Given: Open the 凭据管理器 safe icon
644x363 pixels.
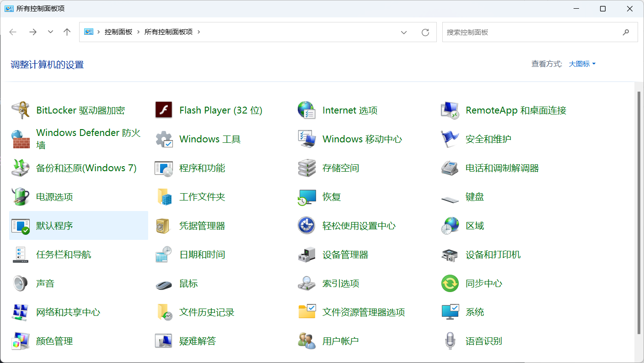Looking at the screenshot, I should pos(163,226).
